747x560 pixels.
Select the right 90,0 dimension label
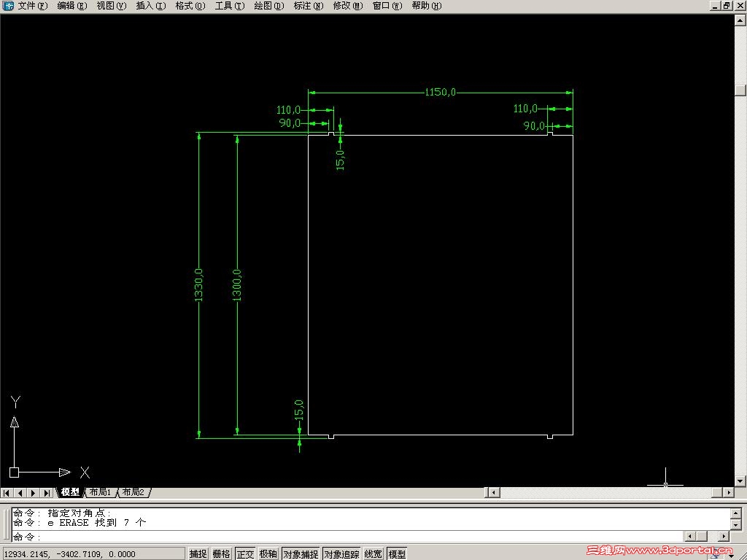coord(534,125)
